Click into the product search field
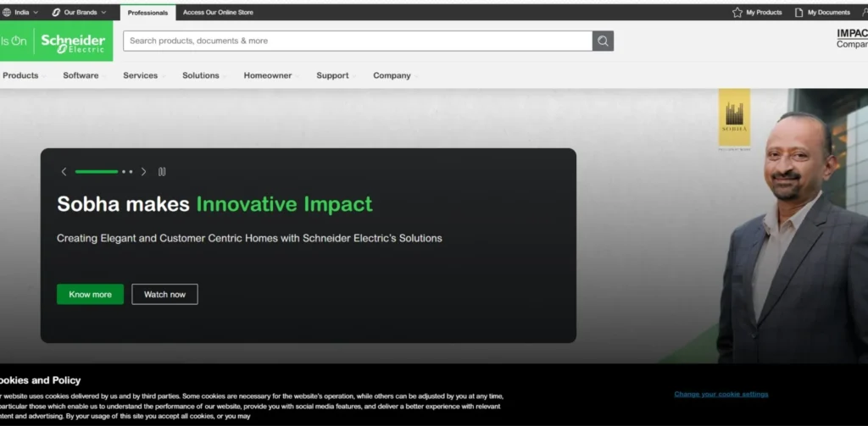 tap(356, 41)
